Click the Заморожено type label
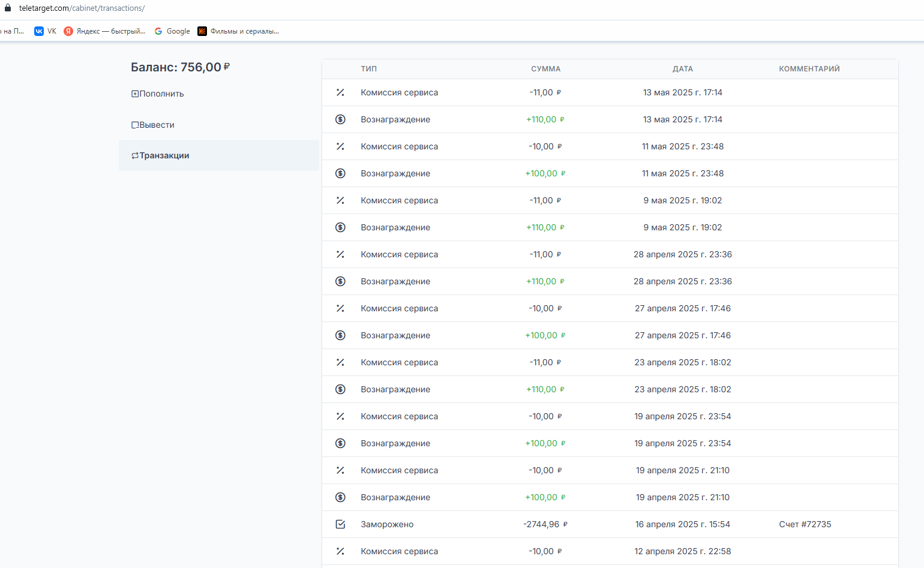 pyautogui.click(x=387, y=524)
